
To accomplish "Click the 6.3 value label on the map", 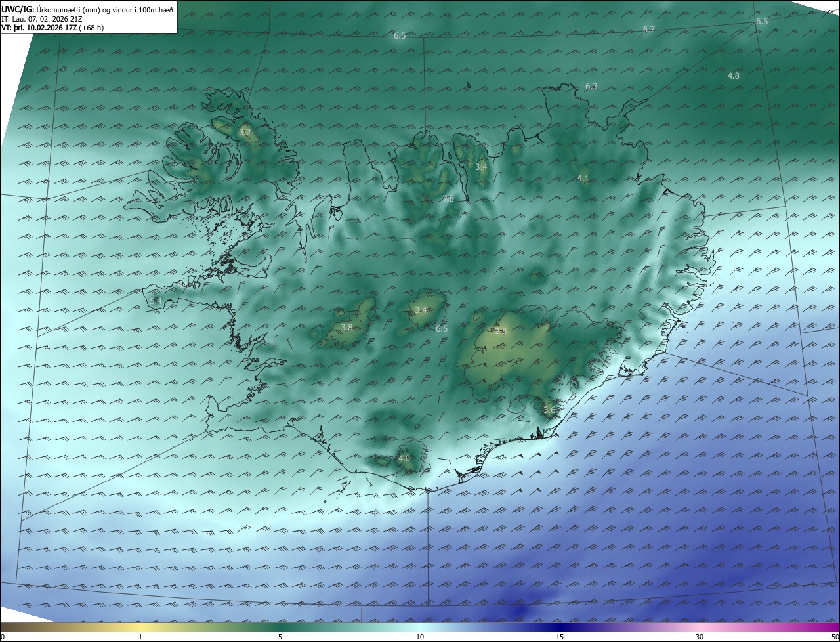I will point(591,86).
